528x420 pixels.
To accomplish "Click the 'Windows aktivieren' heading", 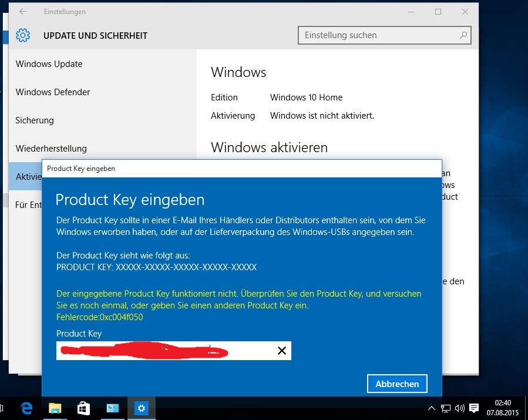I will [270, 147].
